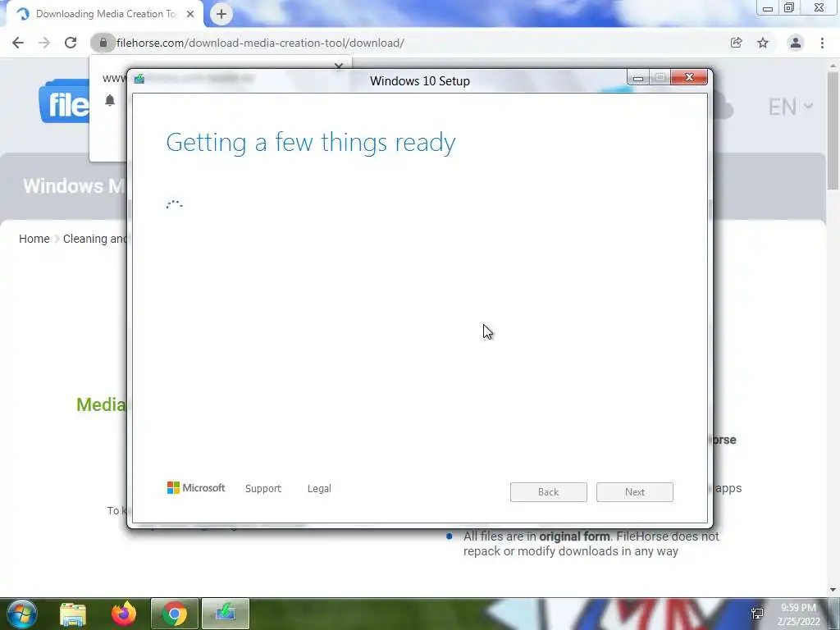Screen dimensions: 840x630
Task: Click the bell notification icon in popup
Action: [x=110, y=100]
